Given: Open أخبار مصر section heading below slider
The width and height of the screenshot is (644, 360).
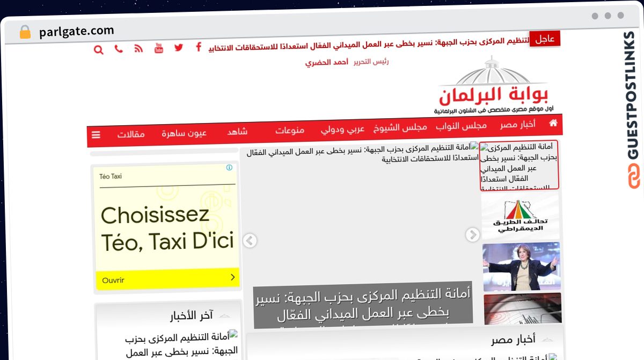Looking at the screenshot, I should [513, 339].
